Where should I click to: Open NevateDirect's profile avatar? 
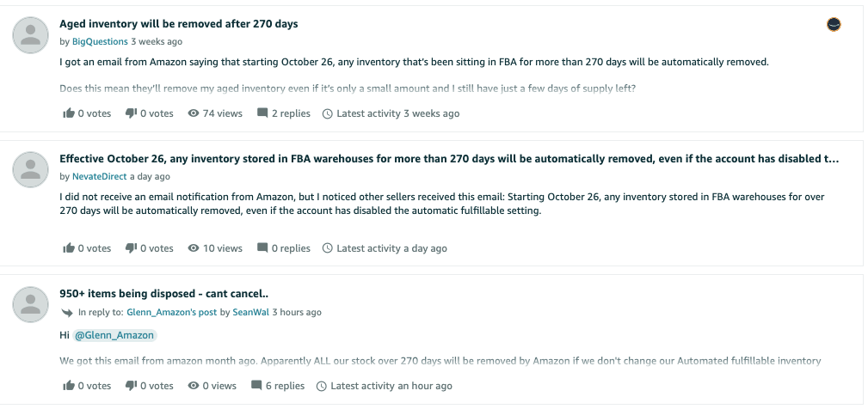(x=31, y=168)
